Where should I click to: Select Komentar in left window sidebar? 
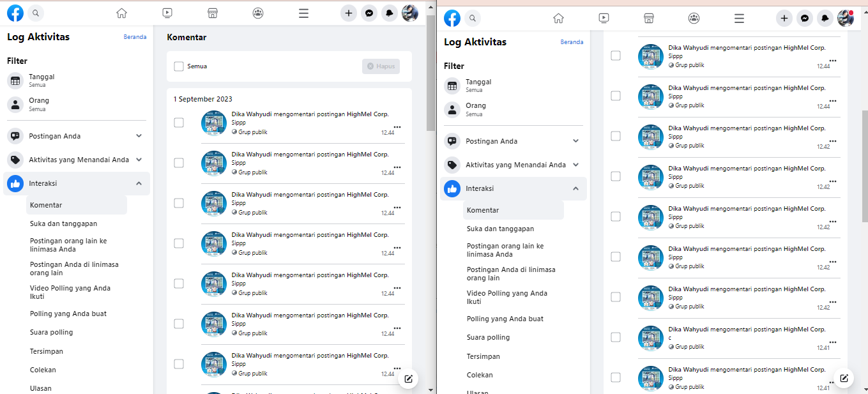(77, 205)
